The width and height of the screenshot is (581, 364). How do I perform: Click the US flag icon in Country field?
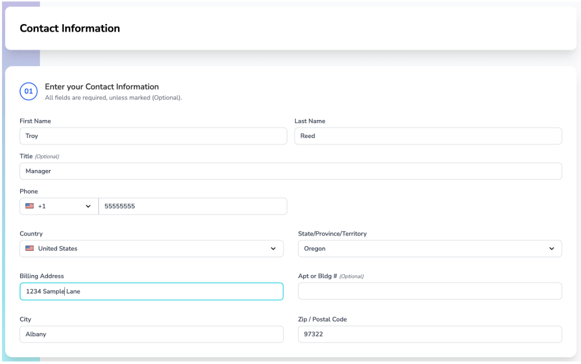point(30,248)
